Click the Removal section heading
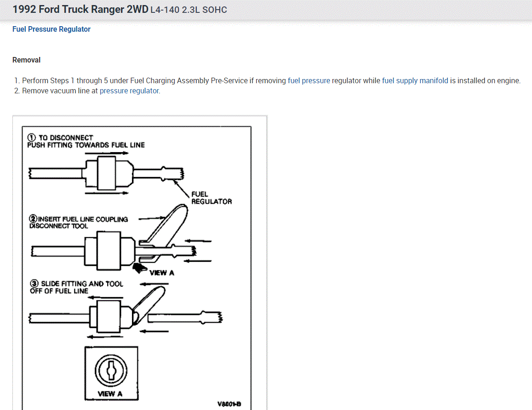 click(x=27, y=60)
